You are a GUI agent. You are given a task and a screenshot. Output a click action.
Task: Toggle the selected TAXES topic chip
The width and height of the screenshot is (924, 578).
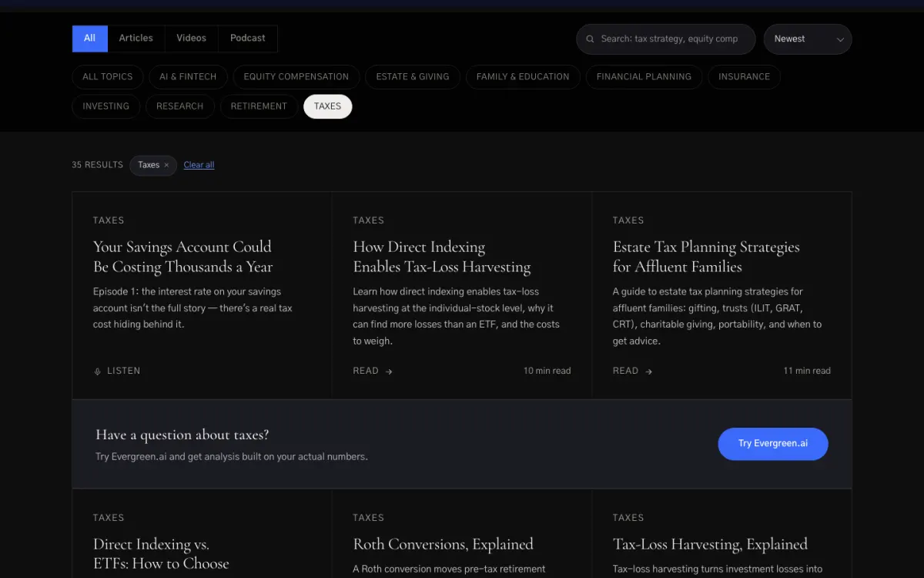pyautogui.click(x=328, y=106)
